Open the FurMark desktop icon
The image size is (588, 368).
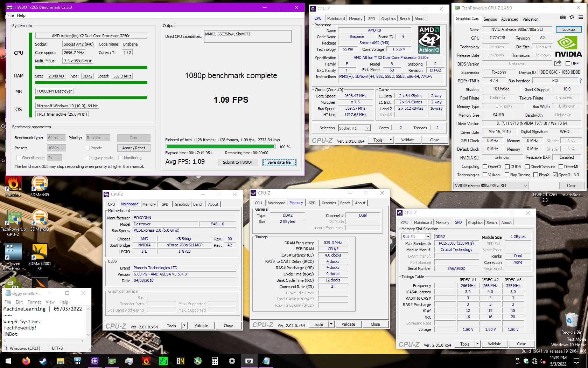(x=13, y=186)
